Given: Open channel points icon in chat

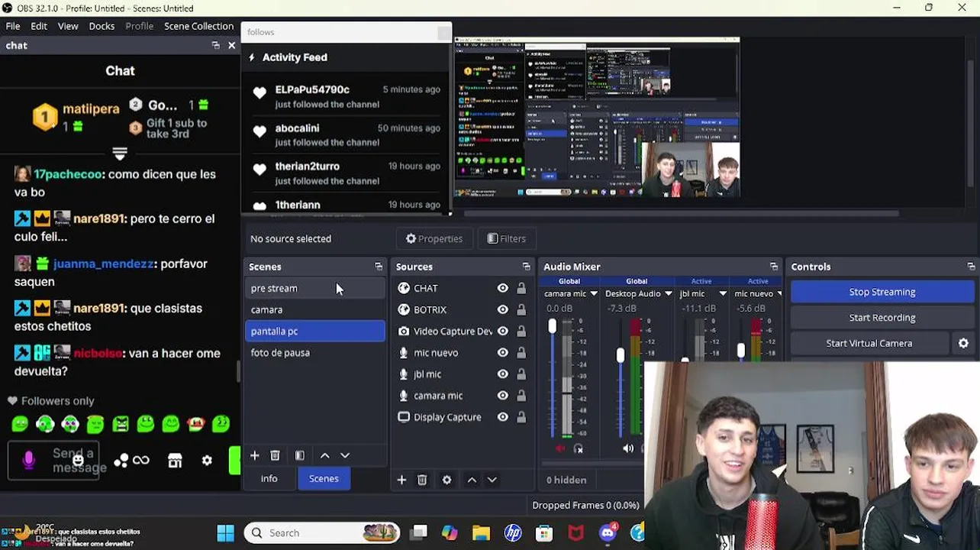Looking at the screenshot, I should tap(121, 461).
